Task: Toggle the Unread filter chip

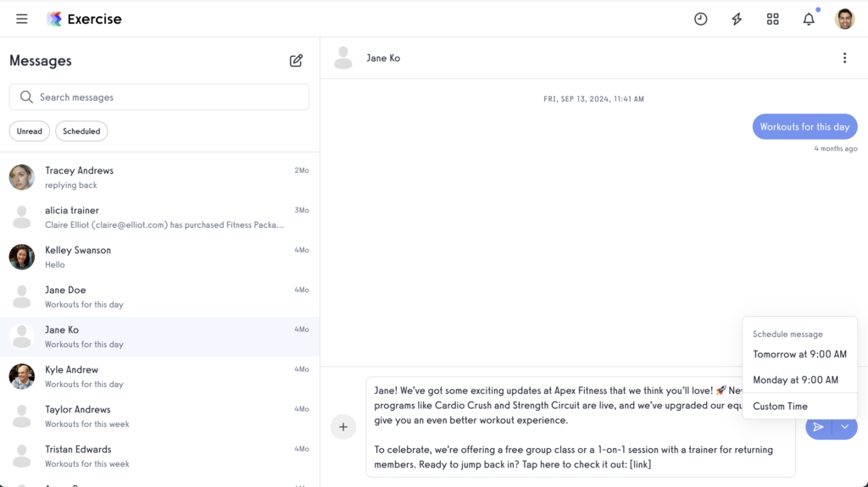Action: pyautogui.click(x=30, y=131)
